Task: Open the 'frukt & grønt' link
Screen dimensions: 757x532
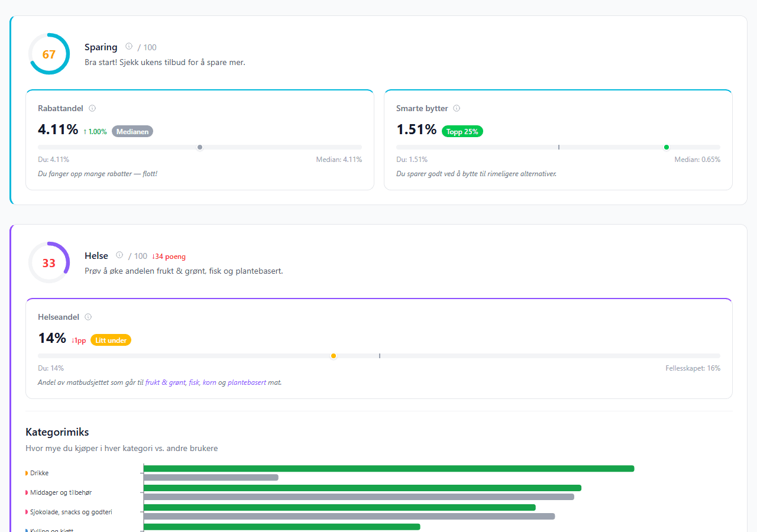Action: (x=165, y=382)
